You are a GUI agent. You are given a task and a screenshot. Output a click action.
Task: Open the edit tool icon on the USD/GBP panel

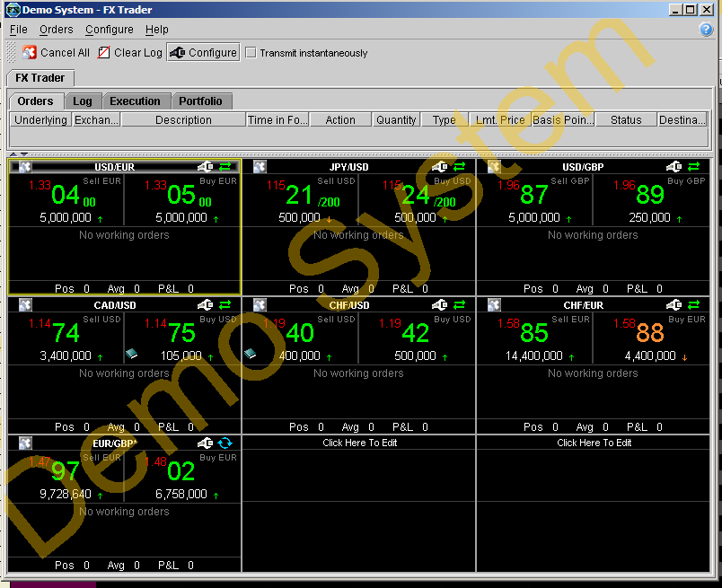point(674,167)
